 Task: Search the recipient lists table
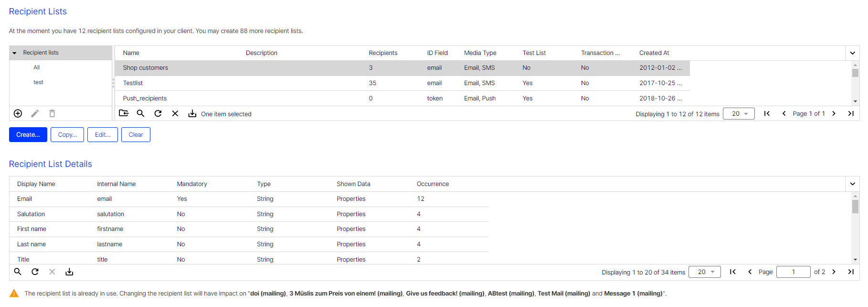tap(140, 113)
